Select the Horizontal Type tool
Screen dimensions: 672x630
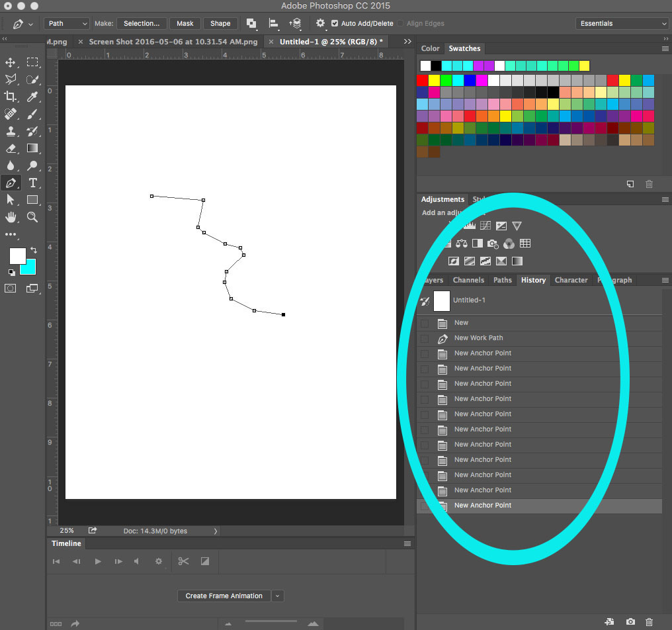point(32,183)
